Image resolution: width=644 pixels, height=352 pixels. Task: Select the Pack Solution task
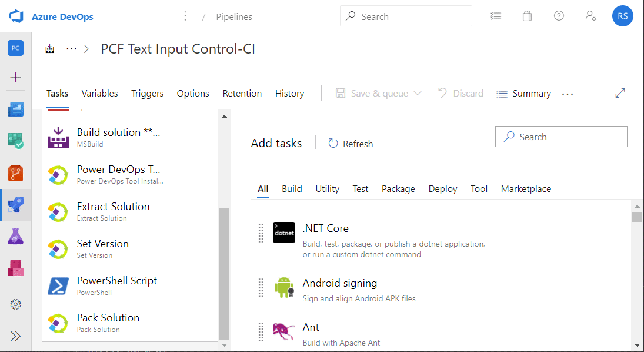click(108, 323)
